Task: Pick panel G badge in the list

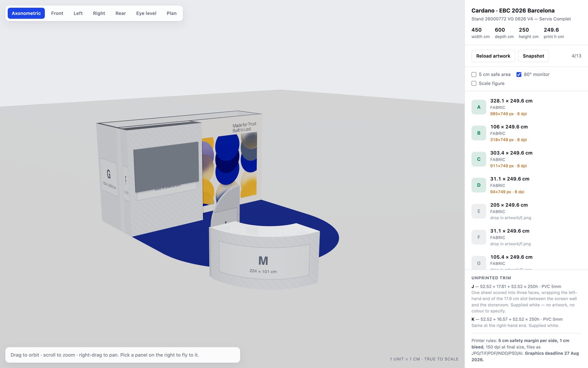Action: [479, 263]
